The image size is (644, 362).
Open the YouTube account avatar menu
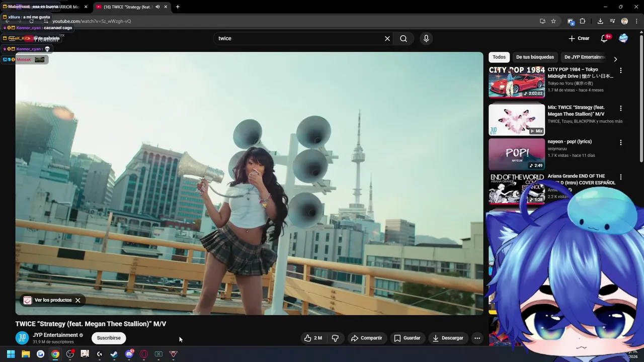pos(623,39)
